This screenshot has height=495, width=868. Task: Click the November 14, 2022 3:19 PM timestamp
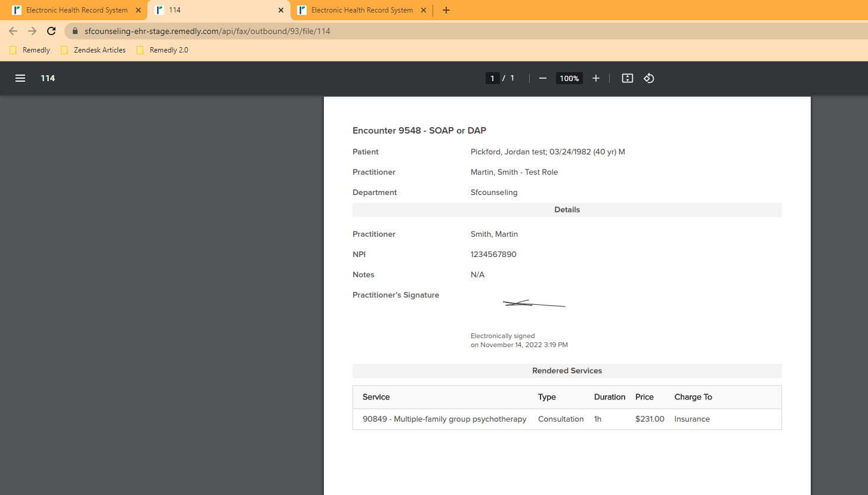pyautogui.click(x=524, y=345)
